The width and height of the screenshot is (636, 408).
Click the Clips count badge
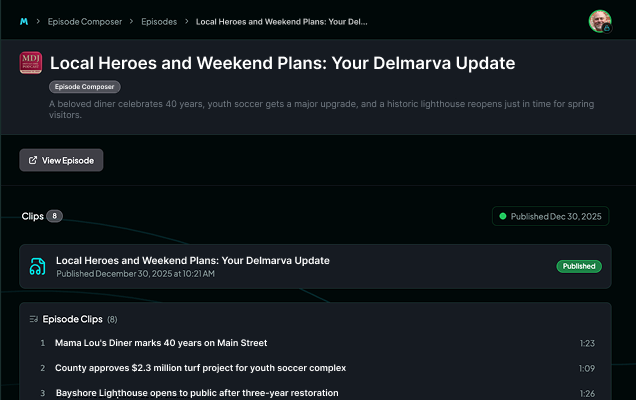[x=54, y=216]
